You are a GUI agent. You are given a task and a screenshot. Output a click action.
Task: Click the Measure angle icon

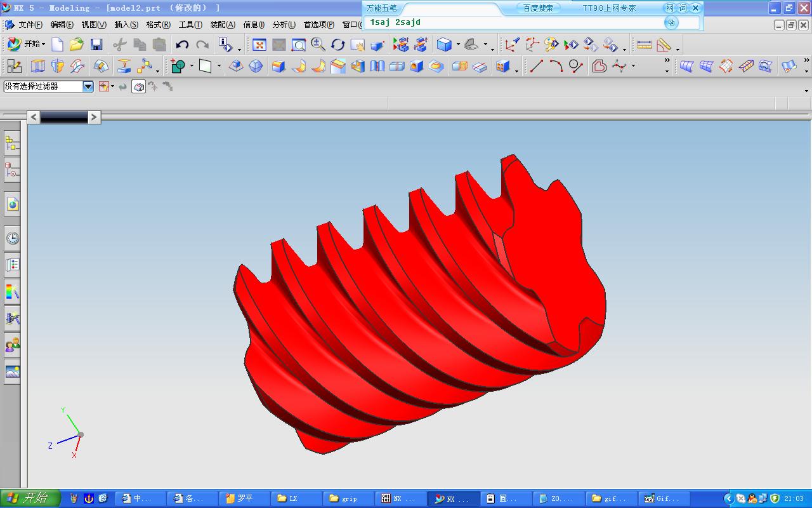point(664,44)
